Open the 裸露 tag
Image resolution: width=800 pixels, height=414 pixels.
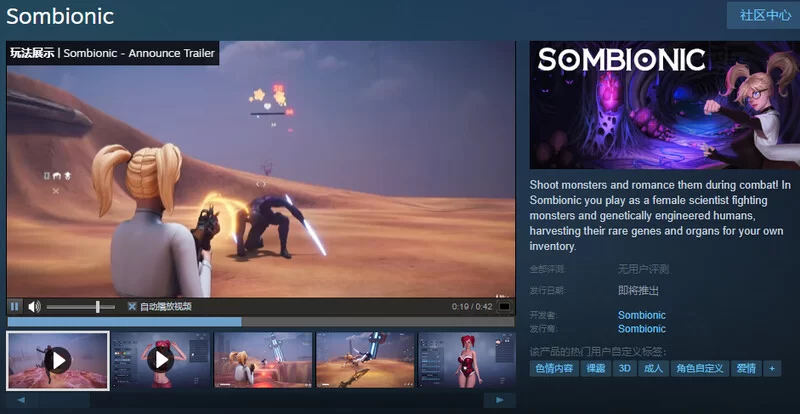coord(595,369)
